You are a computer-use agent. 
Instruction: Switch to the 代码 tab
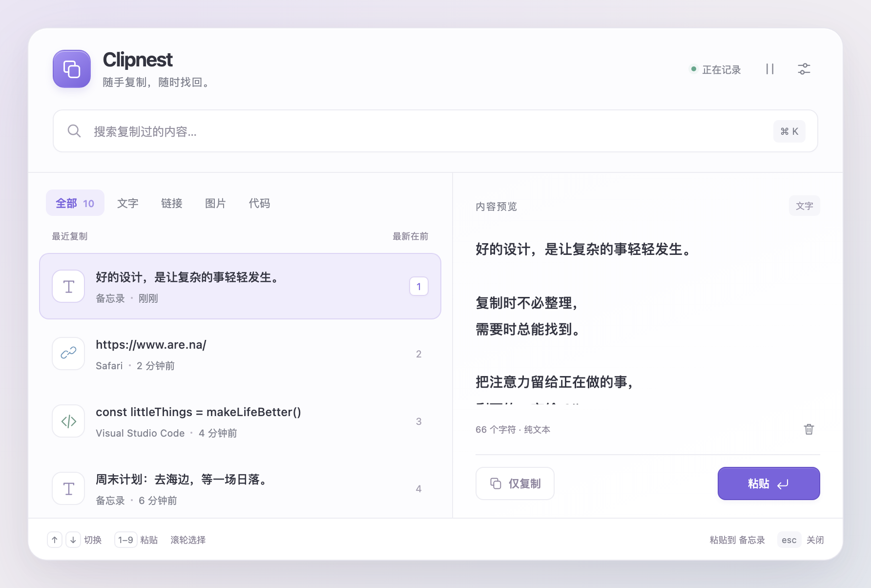pos(260,203)
